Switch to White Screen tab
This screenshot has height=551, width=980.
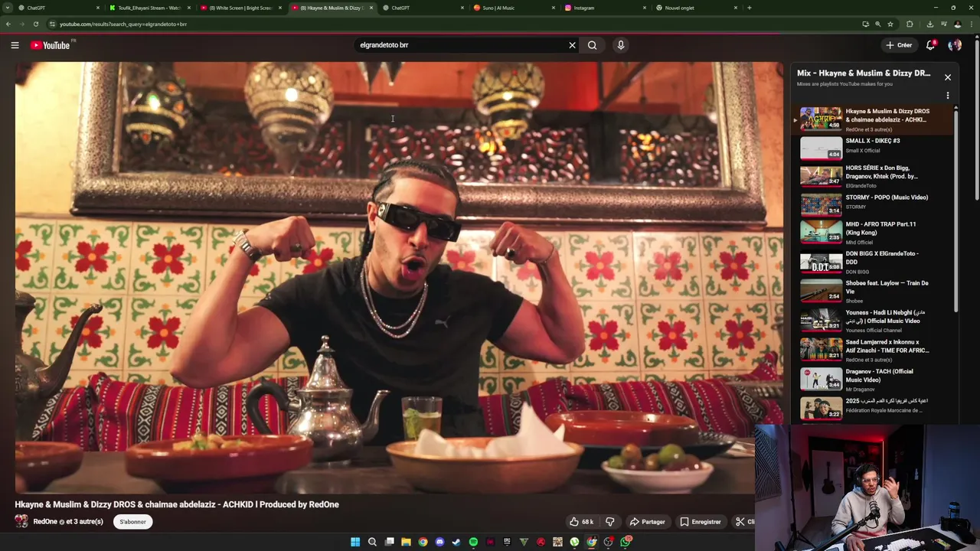(x=240, y=8)
